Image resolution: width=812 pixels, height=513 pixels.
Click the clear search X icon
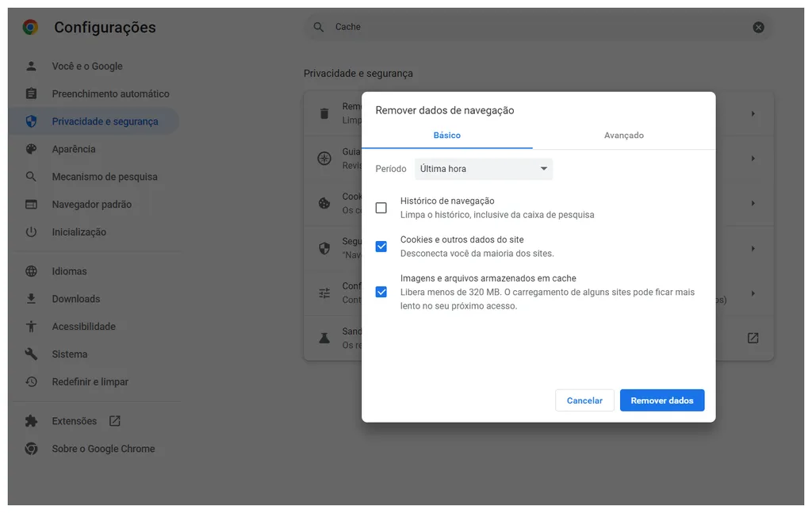[x=758, y=27]
